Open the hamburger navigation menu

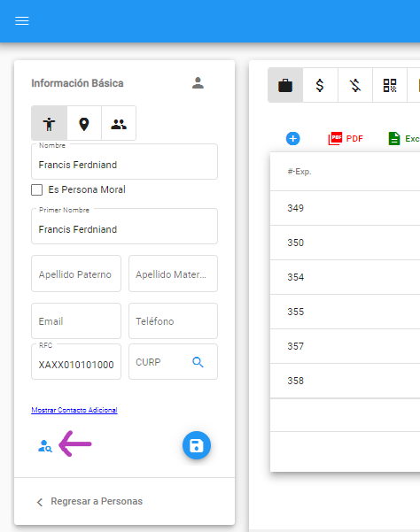[22, 20]
